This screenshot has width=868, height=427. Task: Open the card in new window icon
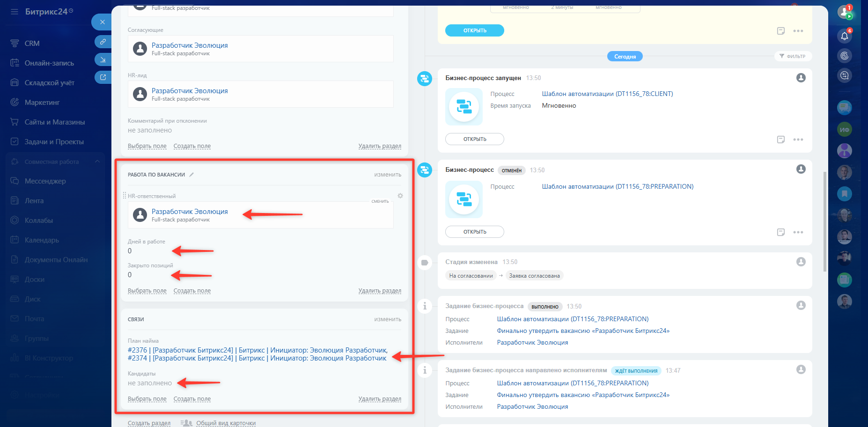pyautogui.click(x=103, y=77)
